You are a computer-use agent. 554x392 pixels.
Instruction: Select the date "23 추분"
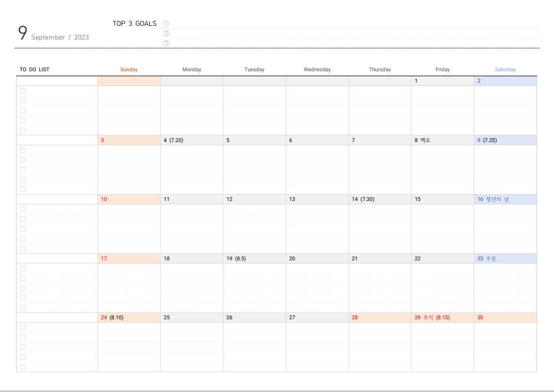click(x=505, y=258)
